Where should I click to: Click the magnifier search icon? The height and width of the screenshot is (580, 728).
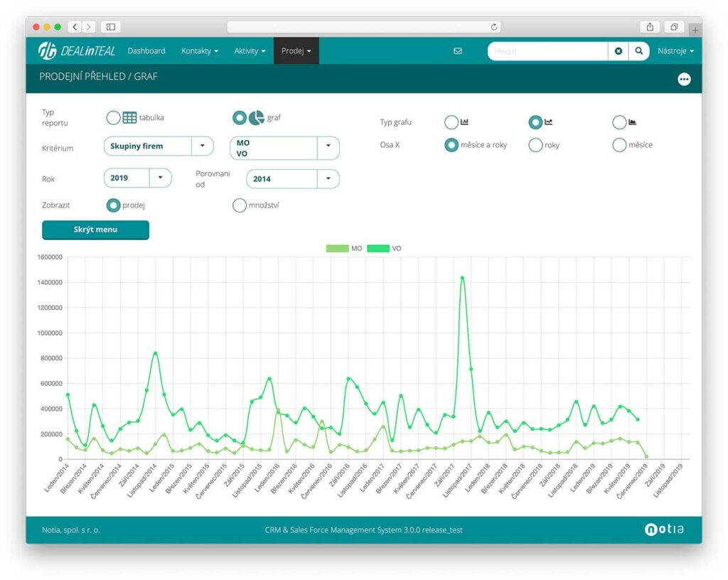[639, 51]
